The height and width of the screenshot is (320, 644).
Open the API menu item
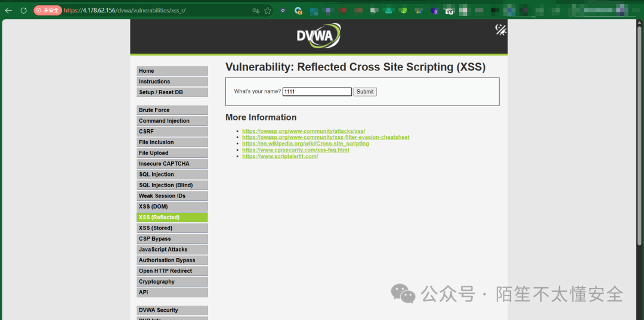pos(172,293)
